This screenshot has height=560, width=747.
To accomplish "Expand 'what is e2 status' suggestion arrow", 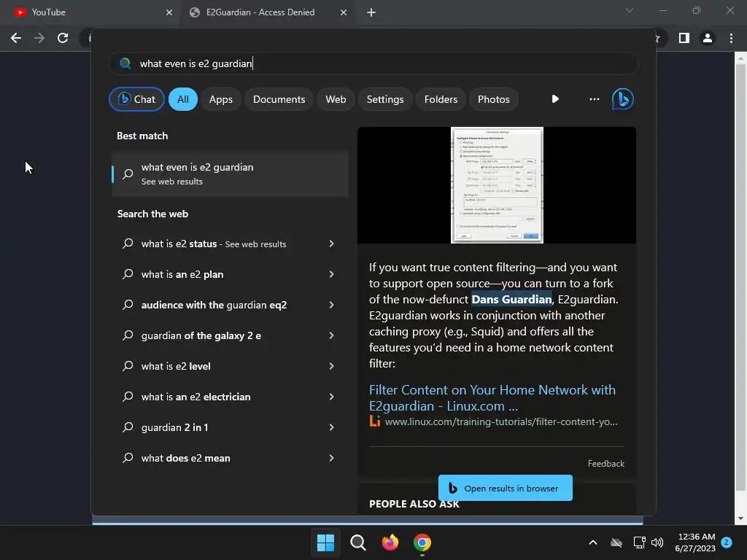I will (332, 244).
